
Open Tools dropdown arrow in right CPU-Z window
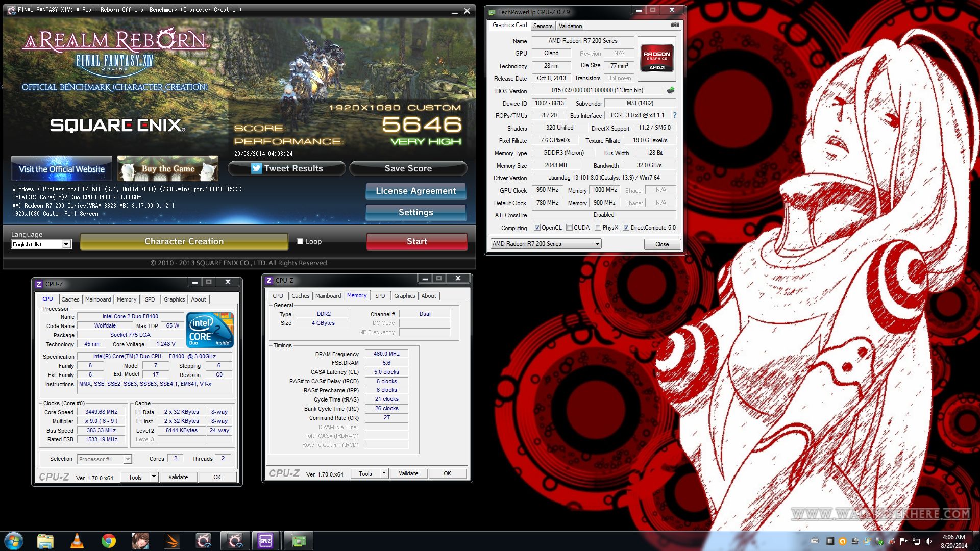tap(384, 473)
